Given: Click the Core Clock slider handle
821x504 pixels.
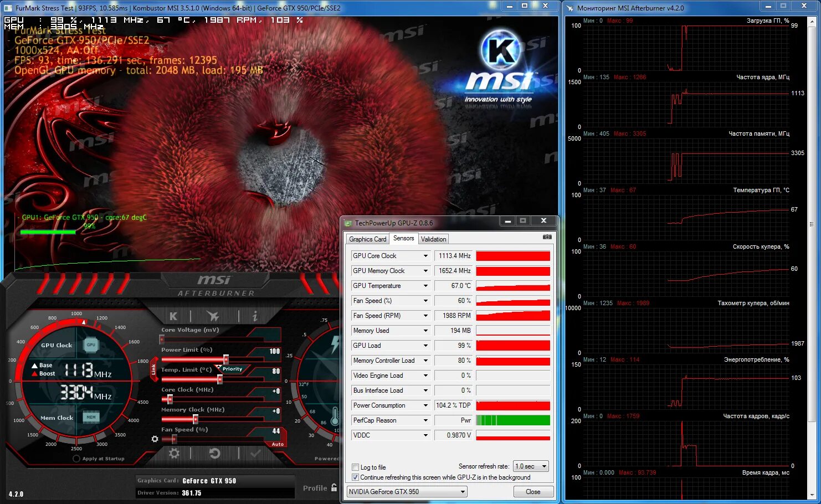Looking at the screenshot, I should pos(170,399).
